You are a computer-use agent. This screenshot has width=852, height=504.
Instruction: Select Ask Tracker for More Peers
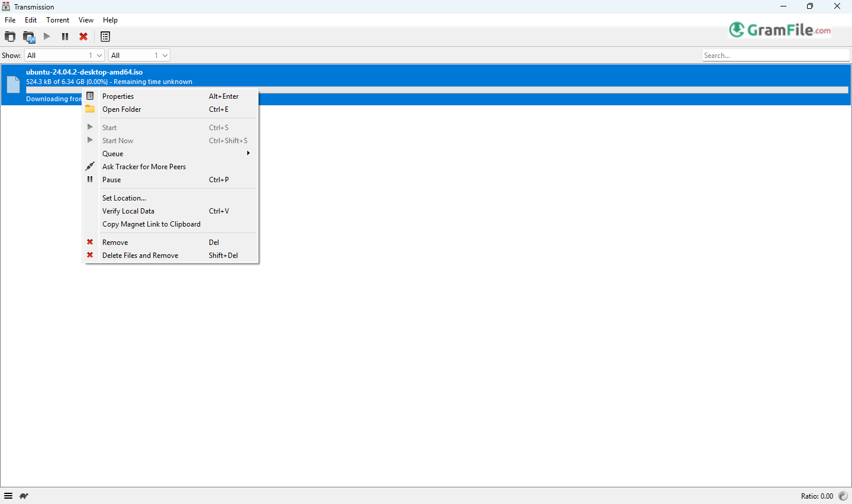(172, 167)
